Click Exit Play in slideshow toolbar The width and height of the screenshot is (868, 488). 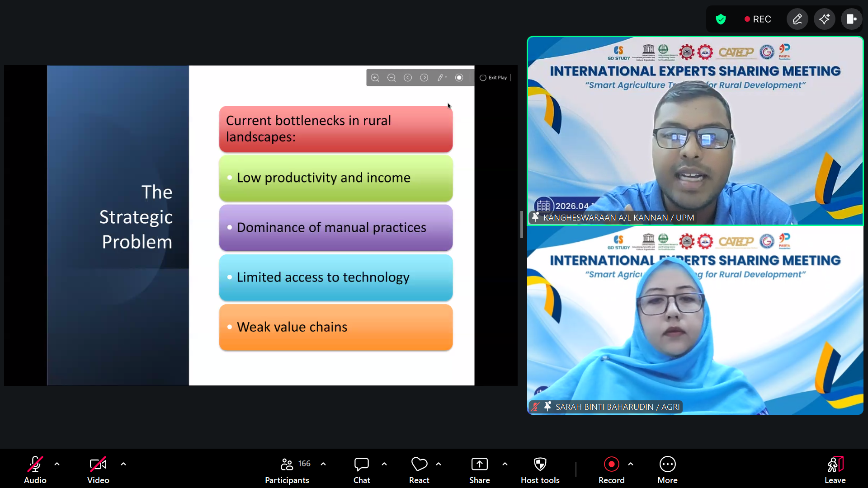494,78
